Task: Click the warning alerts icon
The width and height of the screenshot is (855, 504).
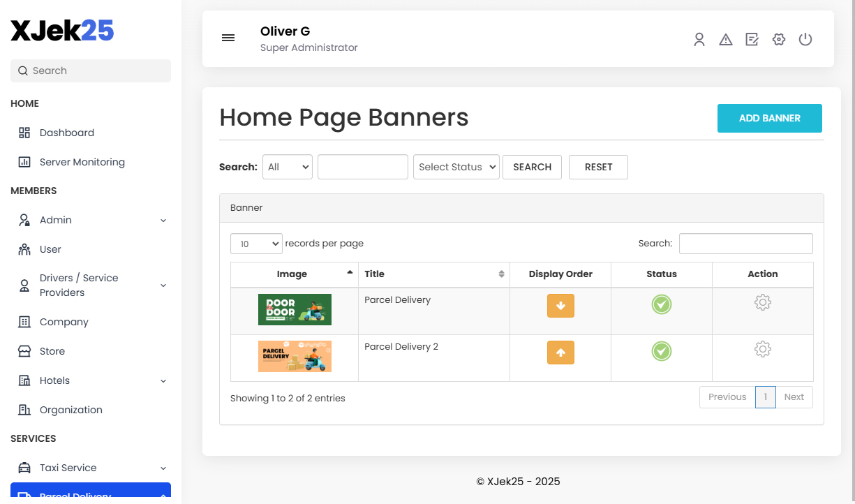Action: tap(726, 39)
